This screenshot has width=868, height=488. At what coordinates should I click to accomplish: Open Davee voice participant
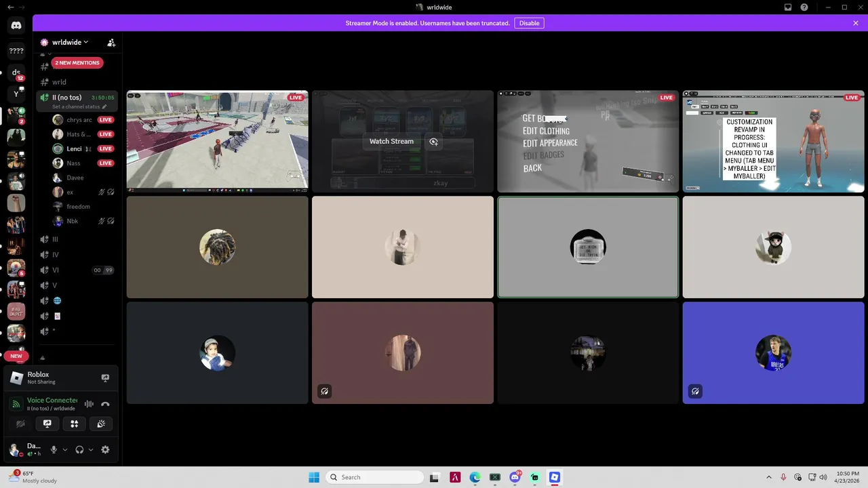tap(83, 178)
